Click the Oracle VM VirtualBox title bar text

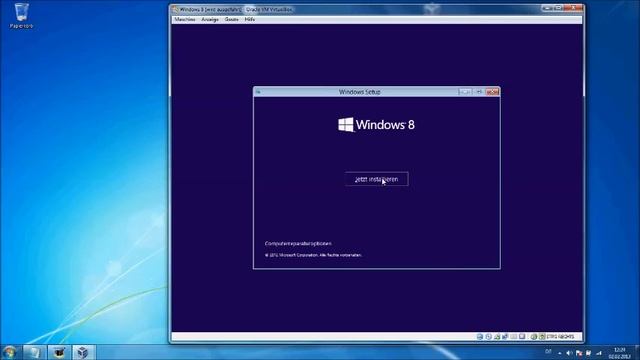coord(269,9)
